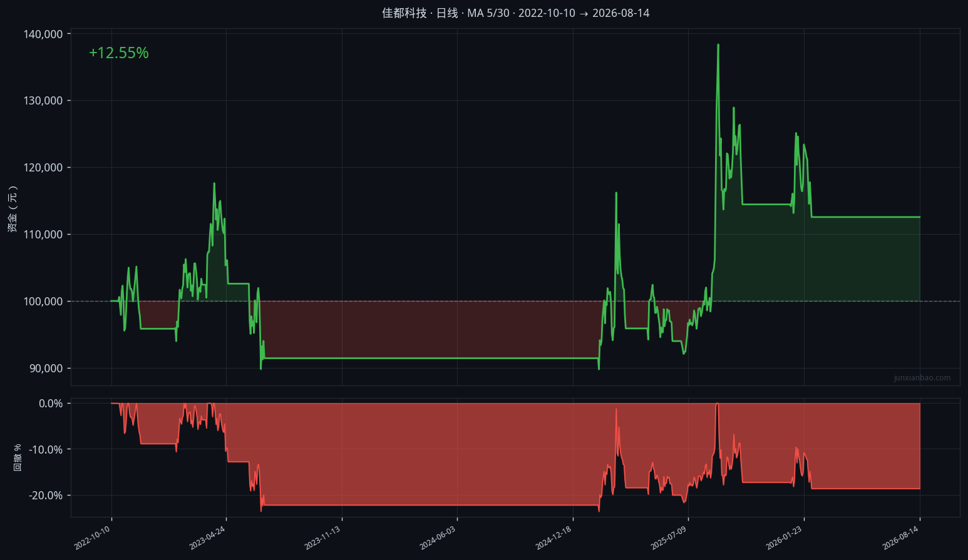This screenshot has height=560, width=968.
Task: Click the -10.0% drawdown tick label
Action: click(x=46, y=450)
